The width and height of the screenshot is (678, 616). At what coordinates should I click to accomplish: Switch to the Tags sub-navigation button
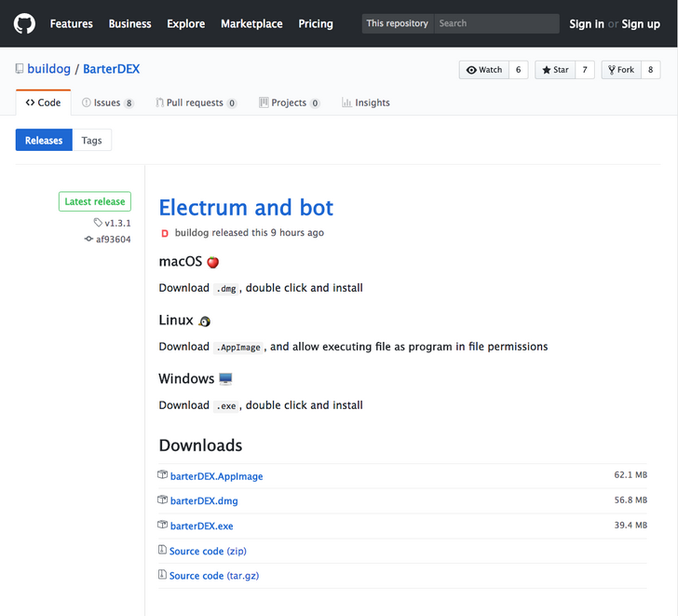coord(91,140)
